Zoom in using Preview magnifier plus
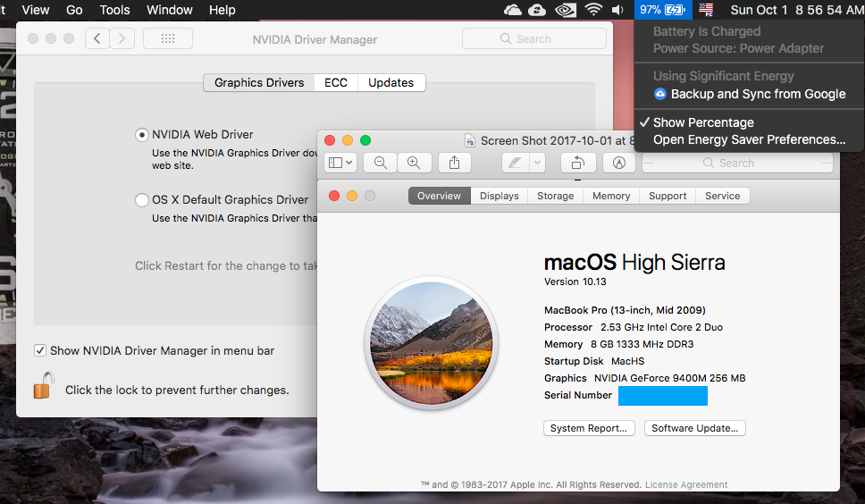This screenshot has height=504, width=865. click(x=413, y=163)
